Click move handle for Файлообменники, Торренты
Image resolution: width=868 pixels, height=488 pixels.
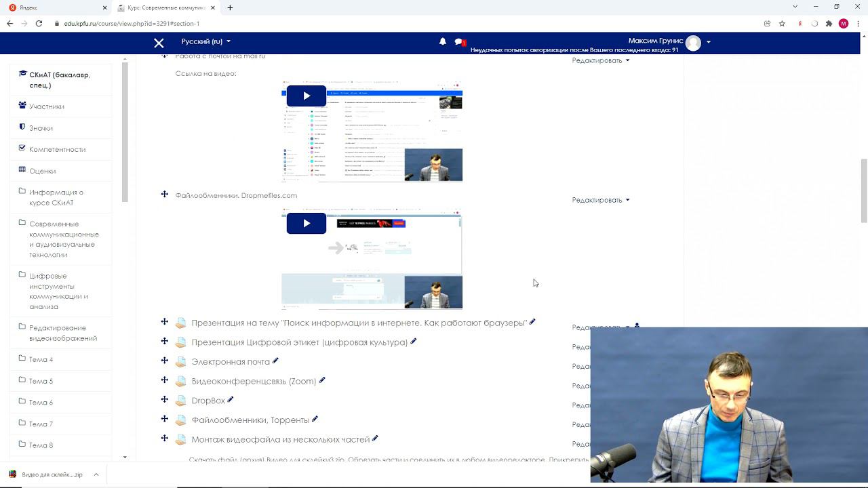[165, 419]
